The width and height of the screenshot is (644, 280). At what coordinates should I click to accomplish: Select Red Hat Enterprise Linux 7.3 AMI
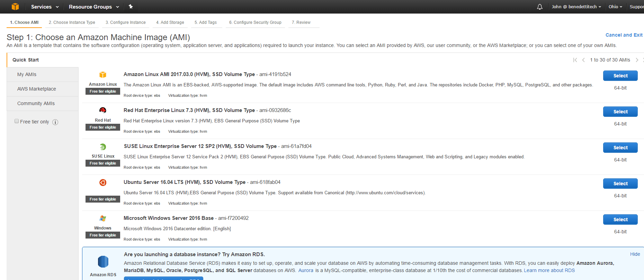[620, 112]
